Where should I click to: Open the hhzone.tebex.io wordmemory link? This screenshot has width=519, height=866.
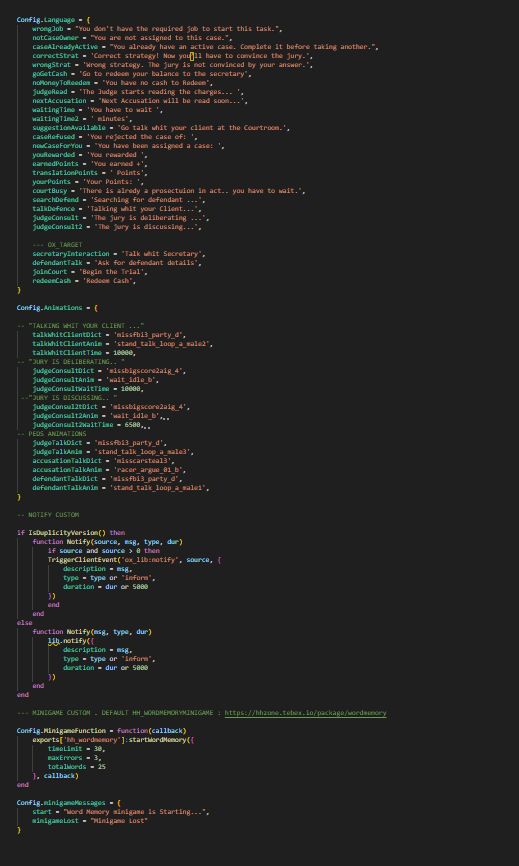point(305,713)
